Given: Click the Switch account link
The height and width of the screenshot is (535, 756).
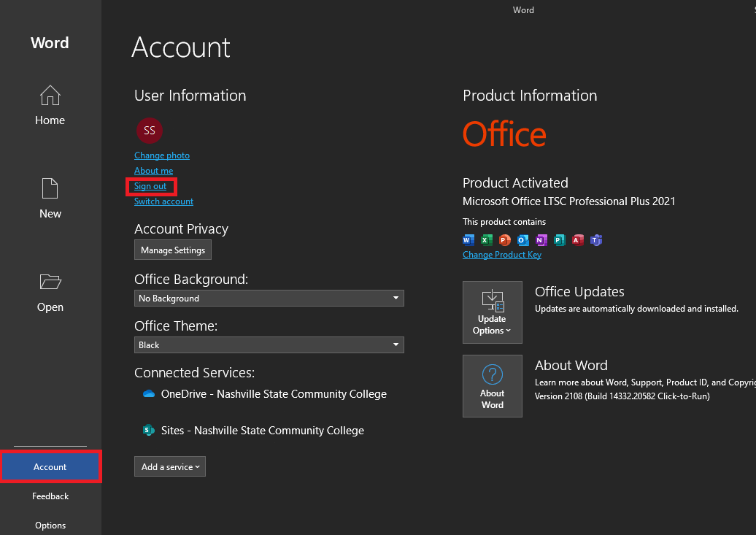Looking at the screenshot, I should [163, 201].
